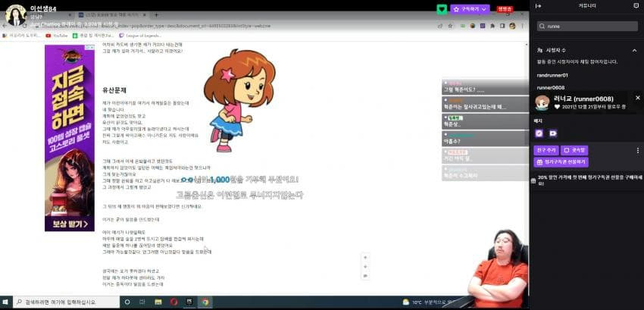
Task: Click the scroll-up arrow floating button on page
Action: point(365,258)
